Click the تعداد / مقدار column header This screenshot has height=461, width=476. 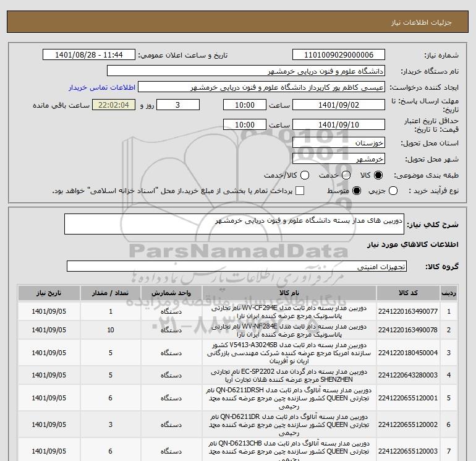111,293
